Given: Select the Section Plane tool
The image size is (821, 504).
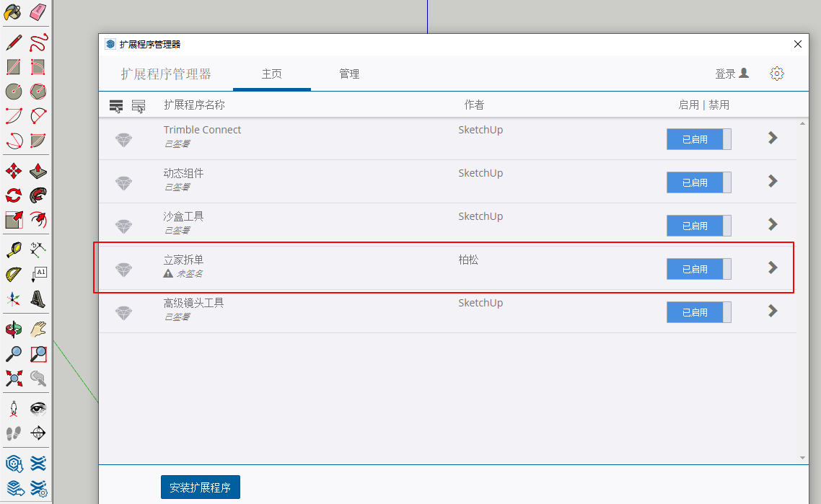Looking at the screenshot, I should pos(38,433).
